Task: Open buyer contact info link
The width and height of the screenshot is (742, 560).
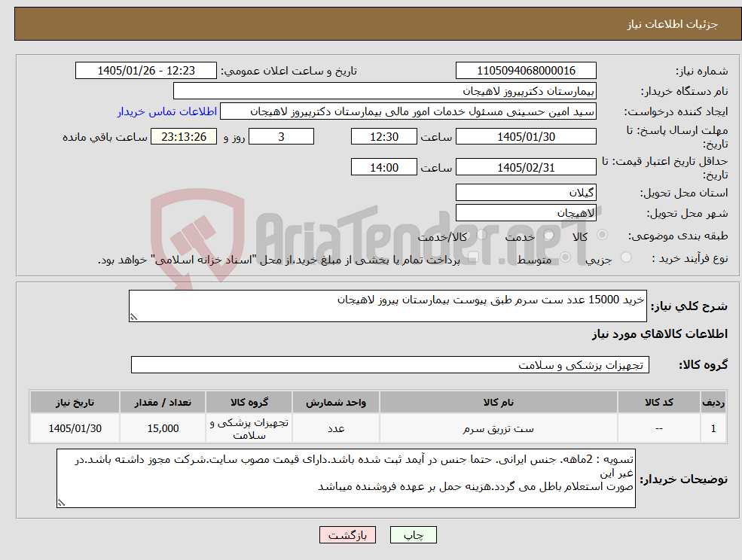Action: pos(167,111)
